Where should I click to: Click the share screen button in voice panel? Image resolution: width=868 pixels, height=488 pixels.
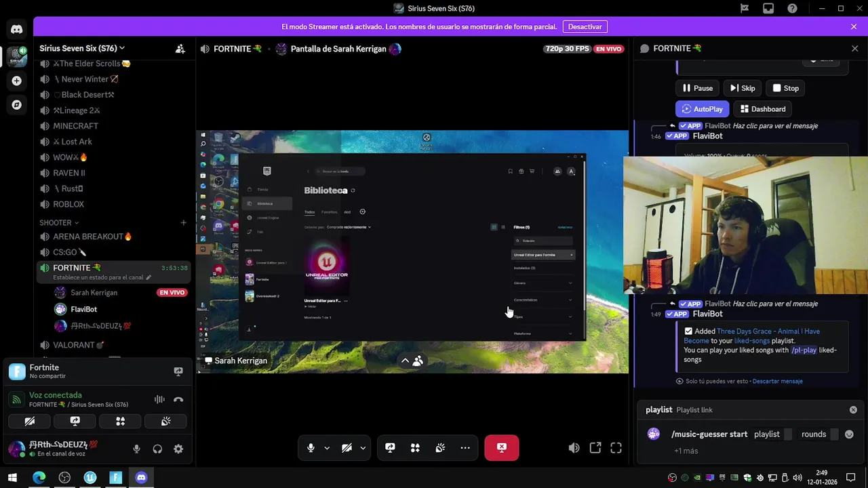point(75,422)
